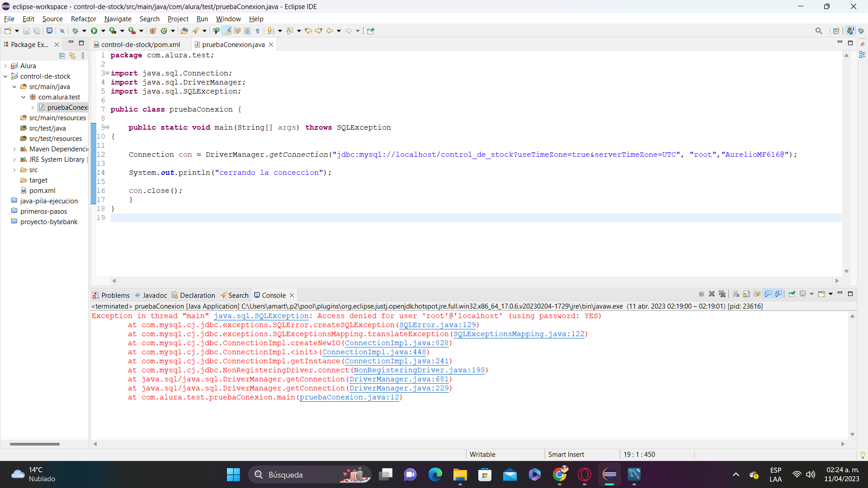Viewport: 868px width, 488px height.
Task: Click the New Java Package icon
Action: [x=153, y=31]
